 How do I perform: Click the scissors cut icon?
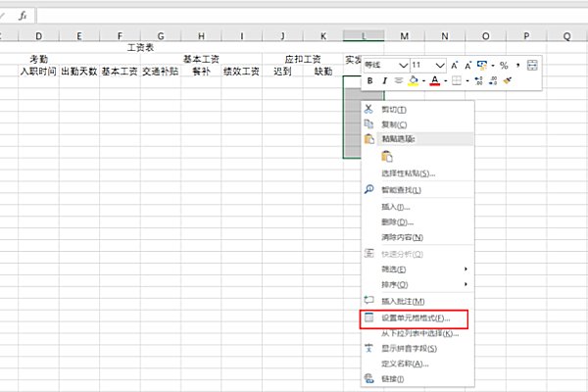tap(368, 109)
